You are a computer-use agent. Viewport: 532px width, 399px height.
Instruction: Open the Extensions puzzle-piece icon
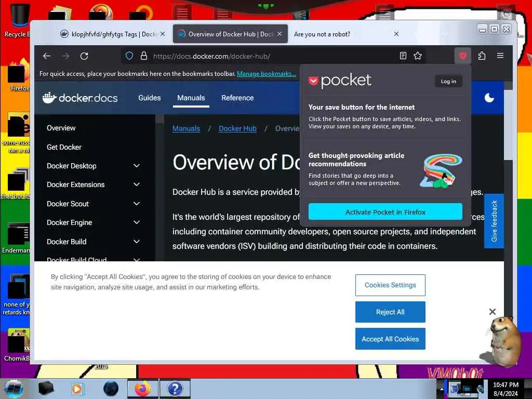tap(482, 56)
